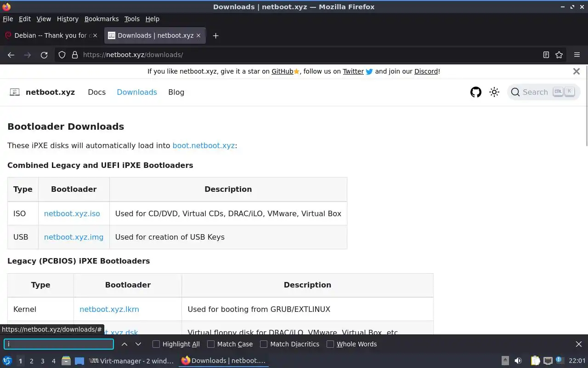The height and width of the screenshot is (368, 588).
Task: Click the netboot.xyz logo icon
Action: (15, 92)
